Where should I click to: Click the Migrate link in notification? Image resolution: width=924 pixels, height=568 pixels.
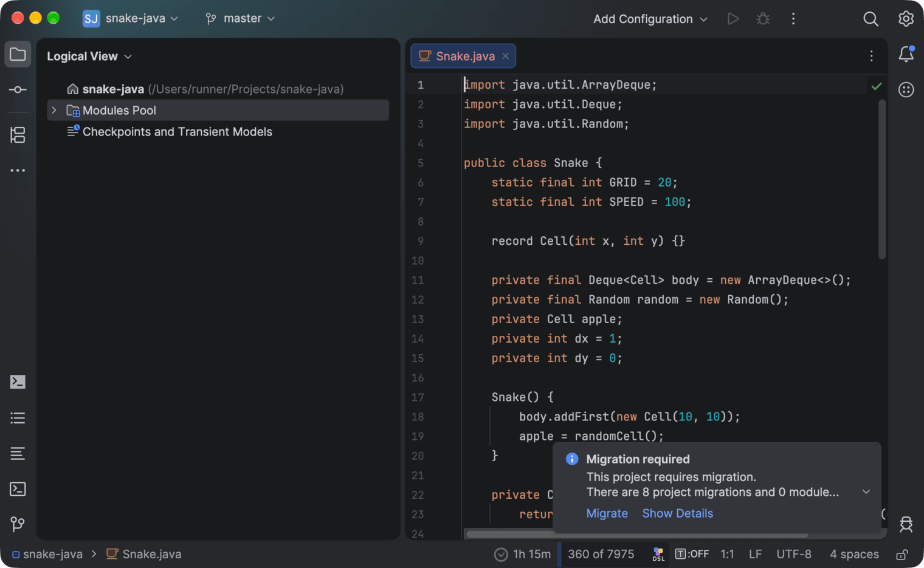pos(607,513)
